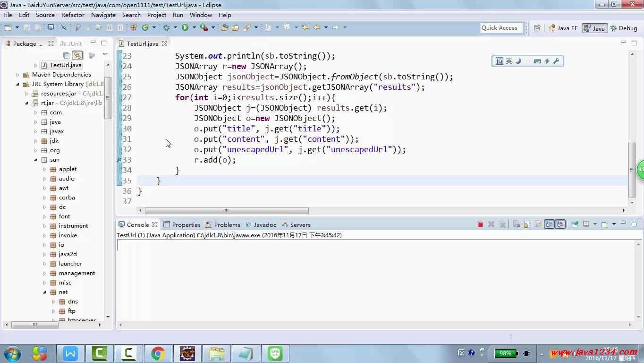This screenshot has width=644, height=363.
Task: Open the Refactor menu
Action: tap(73, 15)
